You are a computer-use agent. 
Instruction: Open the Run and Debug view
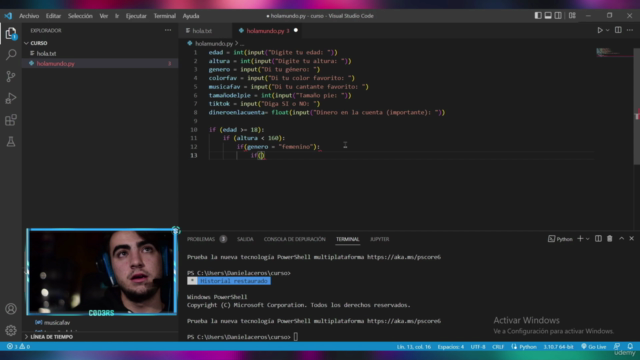point(11,98)
